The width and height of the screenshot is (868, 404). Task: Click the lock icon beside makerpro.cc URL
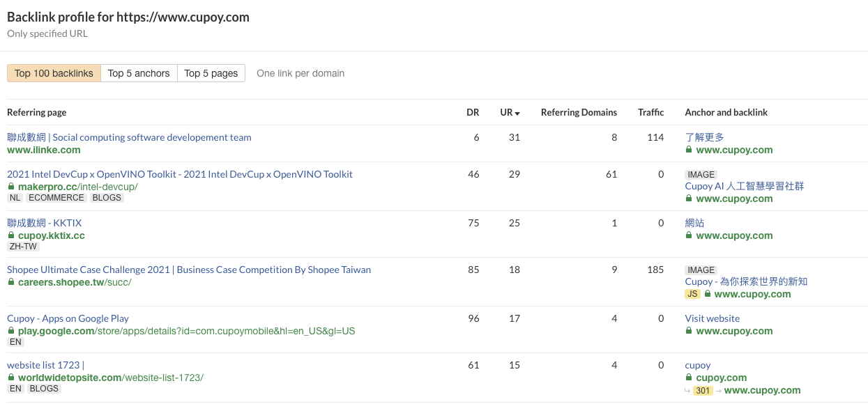[x=11, y=187]
